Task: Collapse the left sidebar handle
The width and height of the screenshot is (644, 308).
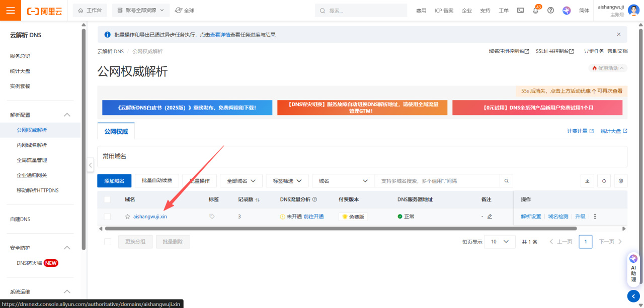Action: (91, 164)
